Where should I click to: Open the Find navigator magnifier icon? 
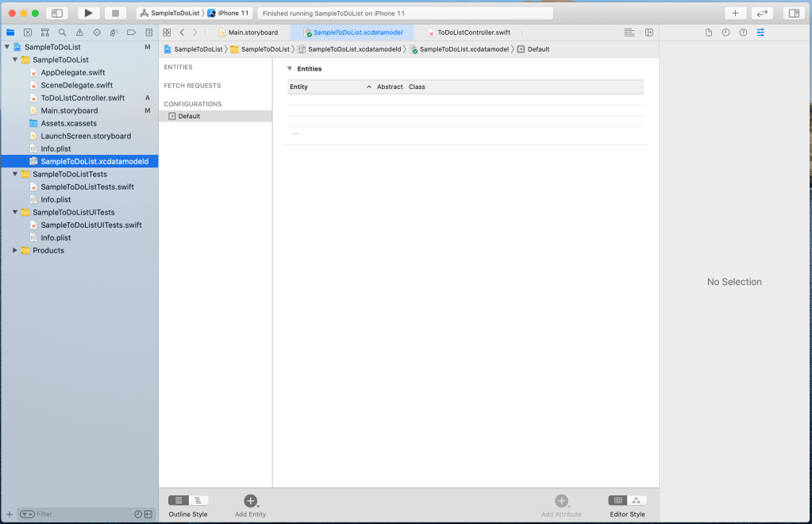click(x=63, y=33)
